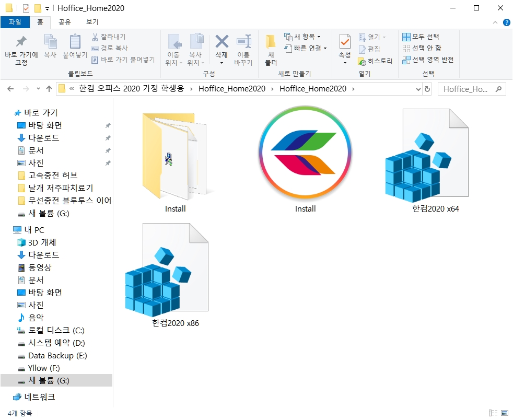Screen dimensions: 513x420
Task: Click 선택 영역 반전 (invert selection)
Action: click(x=428, y=60)
